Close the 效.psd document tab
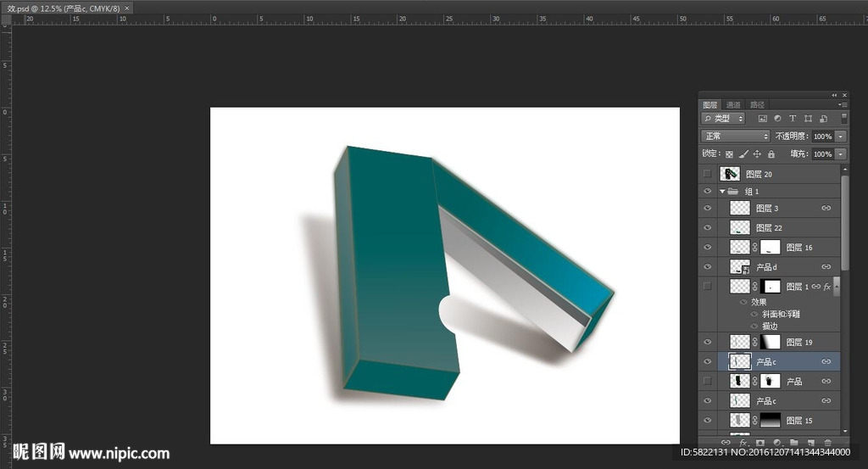The width and height of the screenshot is (868, 469). (x=127, y=8)
